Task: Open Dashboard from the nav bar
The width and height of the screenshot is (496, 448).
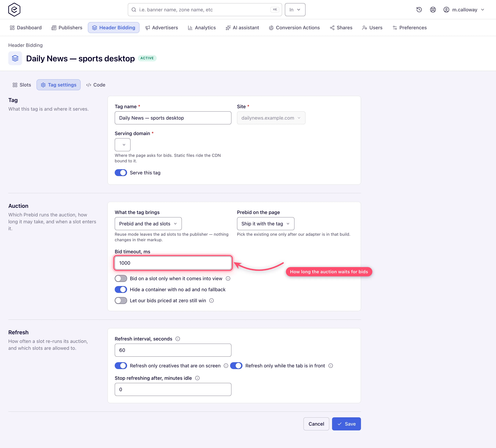Action: (26, 28)
